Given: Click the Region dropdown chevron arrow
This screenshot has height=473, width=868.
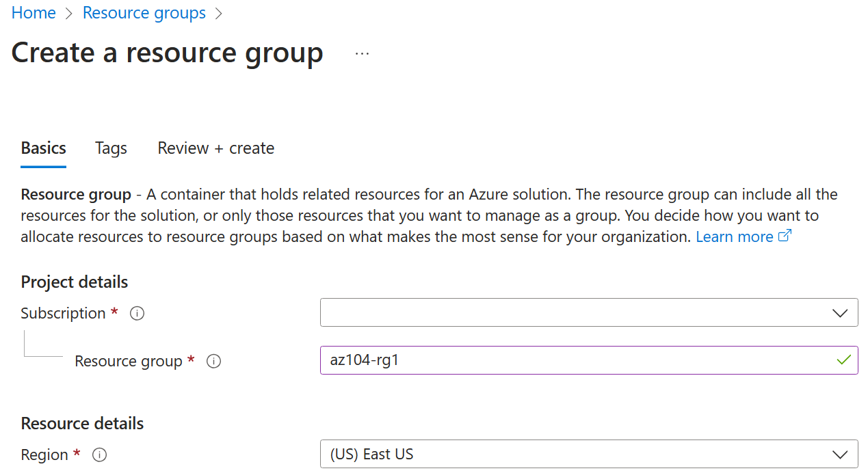Looking at the screenshot, I should (840, 454).
